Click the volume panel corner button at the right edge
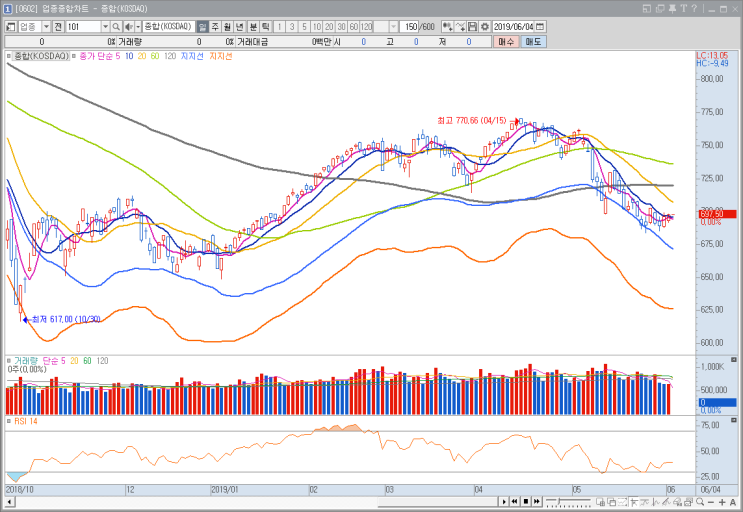743x512 pixels. pos(734,360)
